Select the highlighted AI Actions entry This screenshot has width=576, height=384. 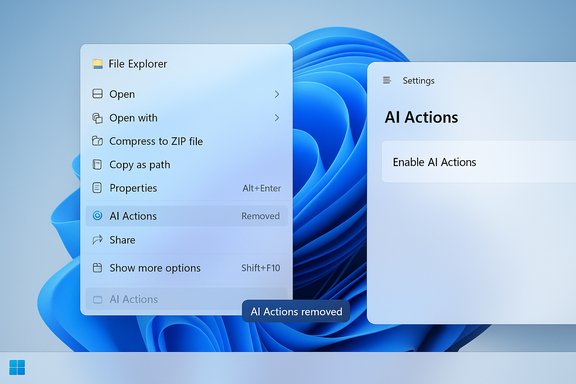[187, 216]
